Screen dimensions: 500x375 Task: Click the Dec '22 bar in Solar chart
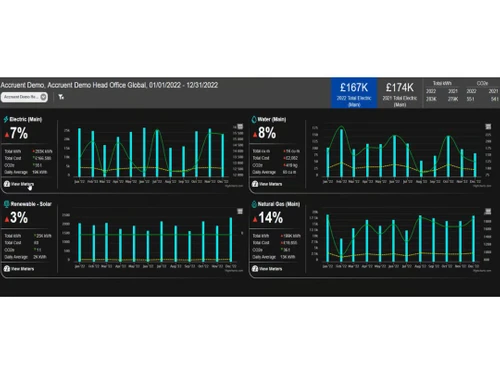[231, 239]
